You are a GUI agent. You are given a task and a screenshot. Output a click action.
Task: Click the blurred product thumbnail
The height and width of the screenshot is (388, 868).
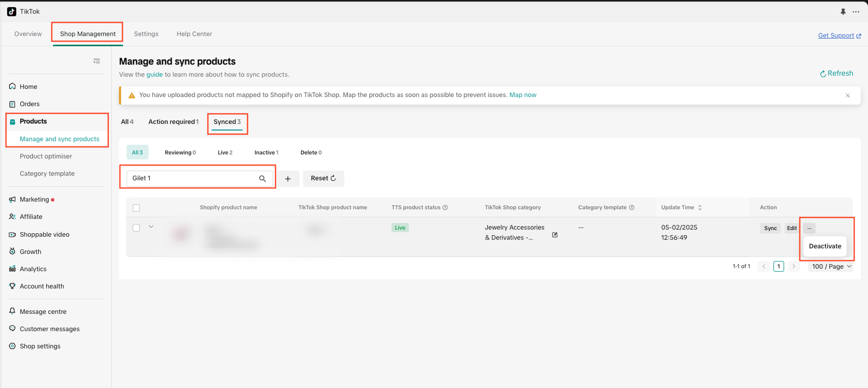(x=181, y=234)
